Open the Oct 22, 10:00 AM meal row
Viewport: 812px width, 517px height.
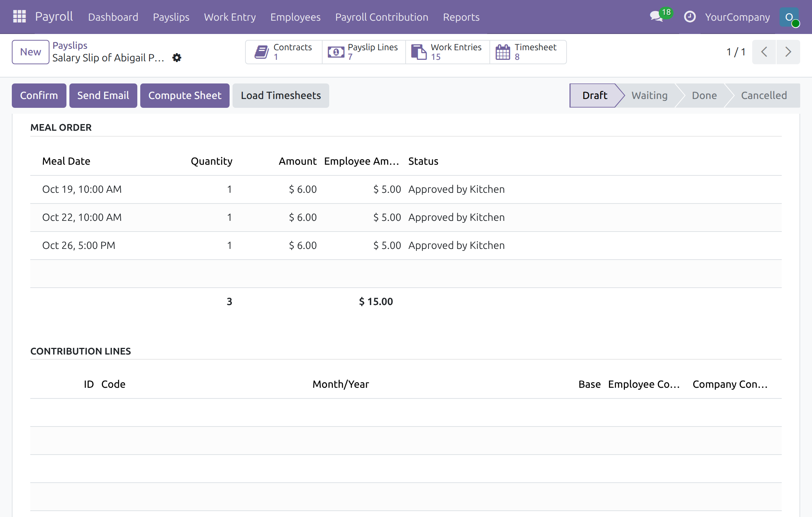[x=406, y=218]
